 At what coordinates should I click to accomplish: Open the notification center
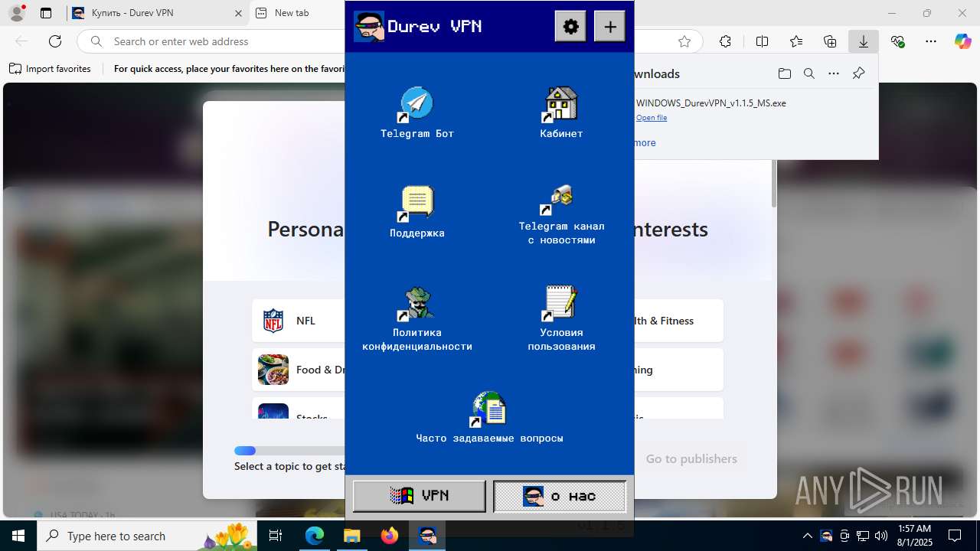pos(955,536)
